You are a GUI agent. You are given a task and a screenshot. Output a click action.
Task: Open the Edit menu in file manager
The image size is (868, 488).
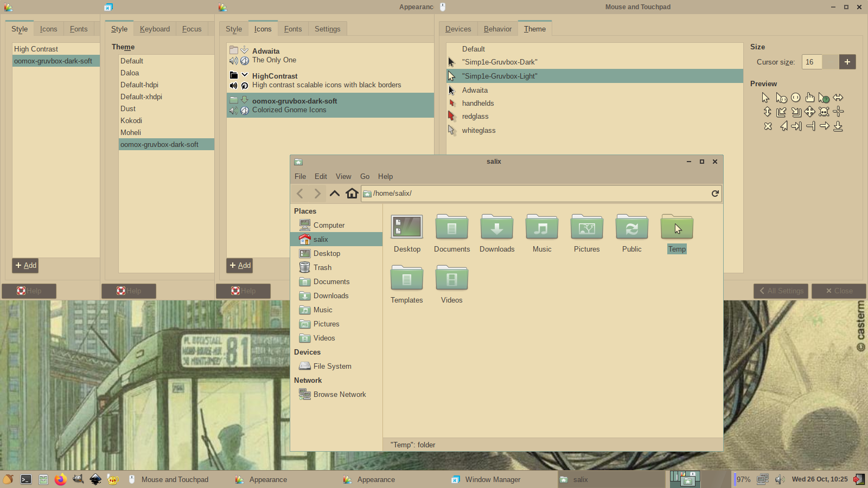pos(321,176)
